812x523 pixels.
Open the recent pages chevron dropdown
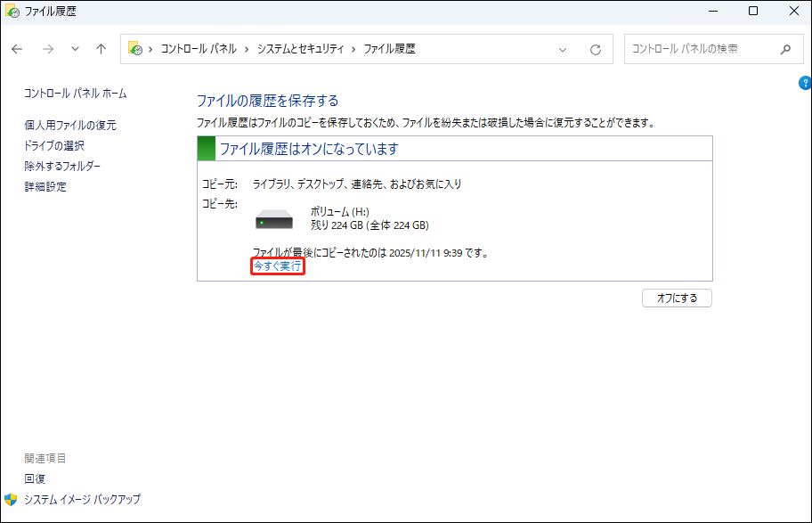[74, 49]
